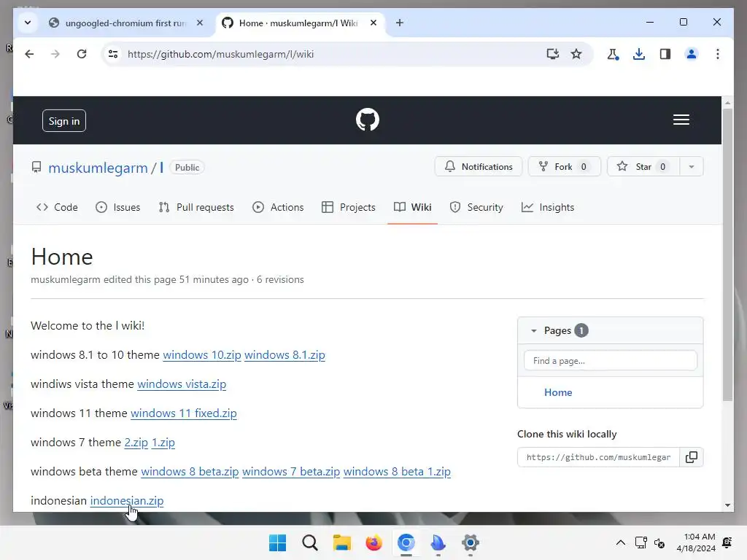Open the tab search chevron

tap(28, 23)
